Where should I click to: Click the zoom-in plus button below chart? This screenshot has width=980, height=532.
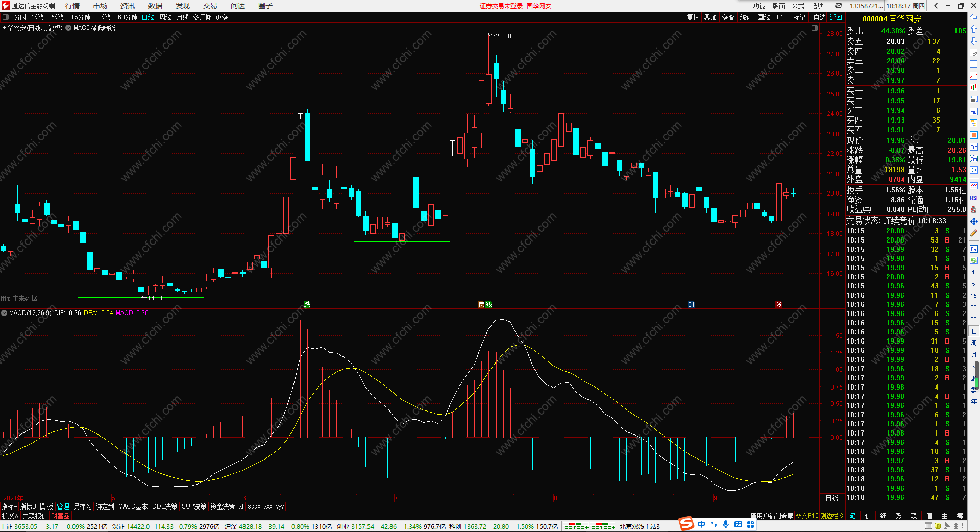pos(826,506)
